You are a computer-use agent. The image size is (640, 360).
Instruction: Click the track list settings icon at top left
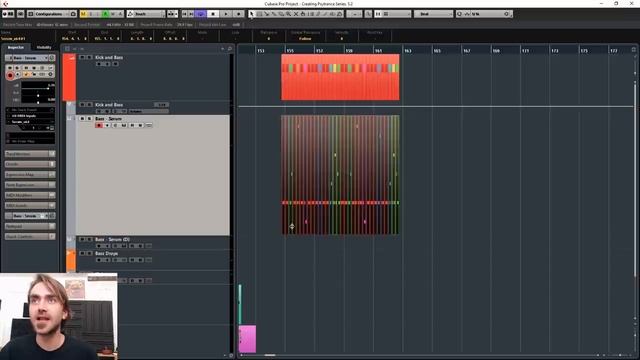click(x=67, y=49)
